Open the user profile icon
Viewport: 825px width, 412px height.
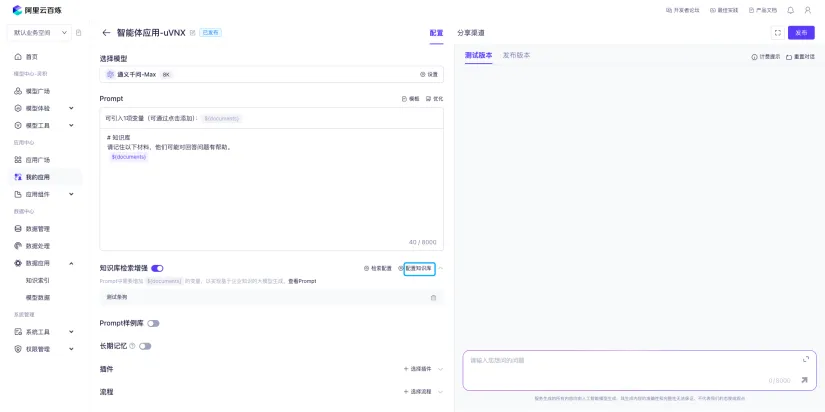[808, 10]
